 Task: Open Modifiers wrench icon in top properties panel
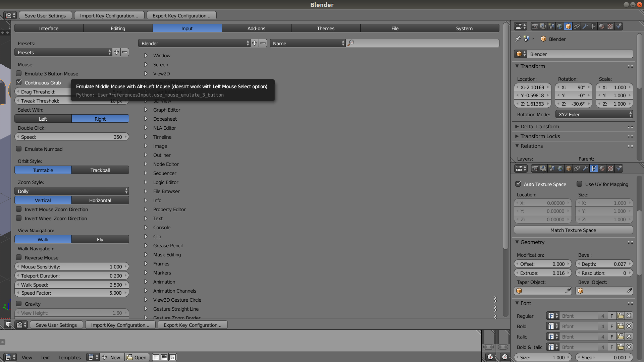585,26
